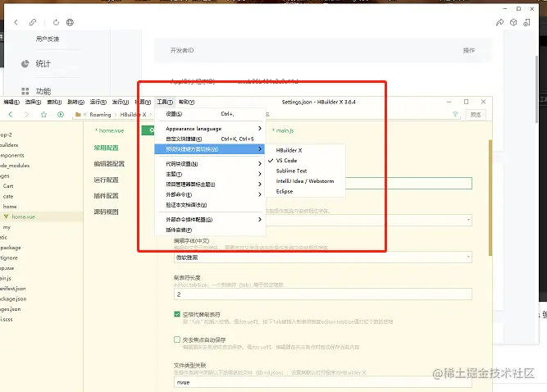Open 运行(R) menu in menu bar
547x392 pixels.
98,102
